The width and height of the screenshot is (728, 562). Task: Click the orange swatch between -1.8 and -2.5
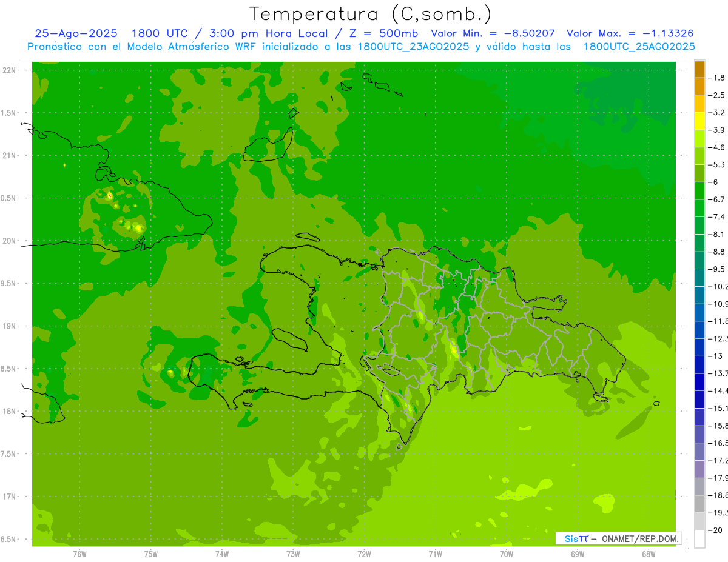[699, 87]
